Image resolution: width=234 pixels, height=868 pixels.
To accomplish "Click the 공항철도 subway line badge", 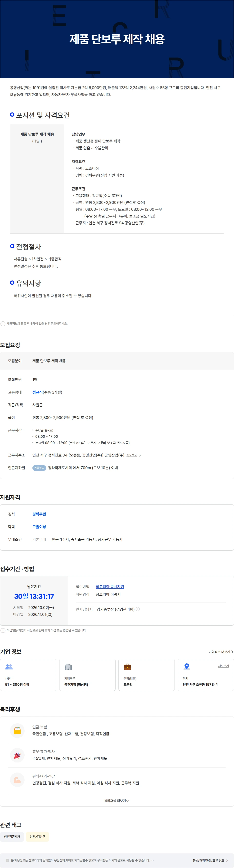I will click(39, 468).
